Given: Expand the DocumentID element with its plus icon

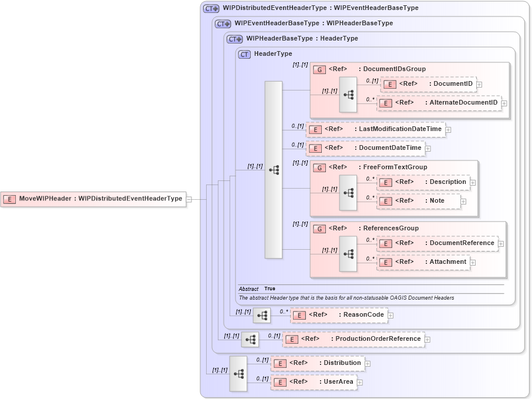Looking at the screenshot, I should [479, 85].
